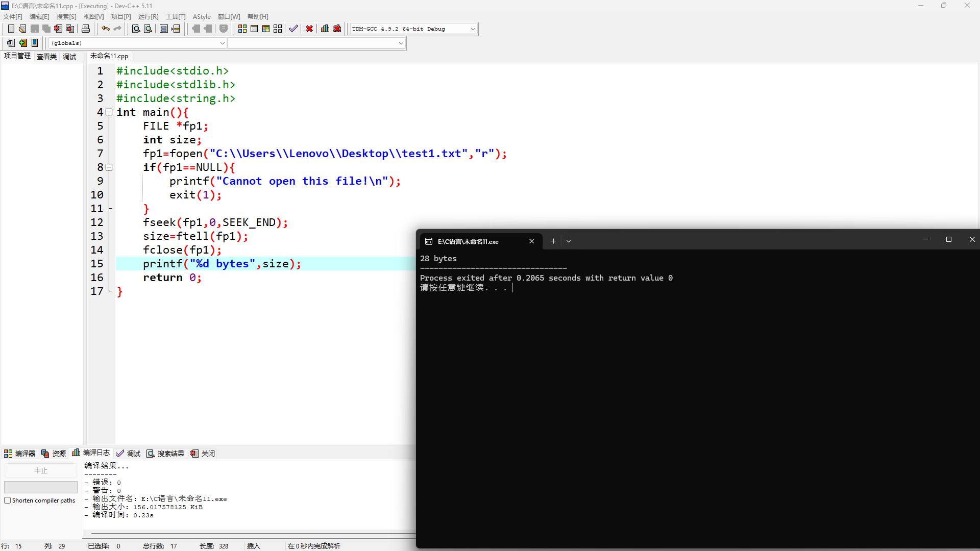Click the Find magnifier icon in toolbar

click(136, 29)
